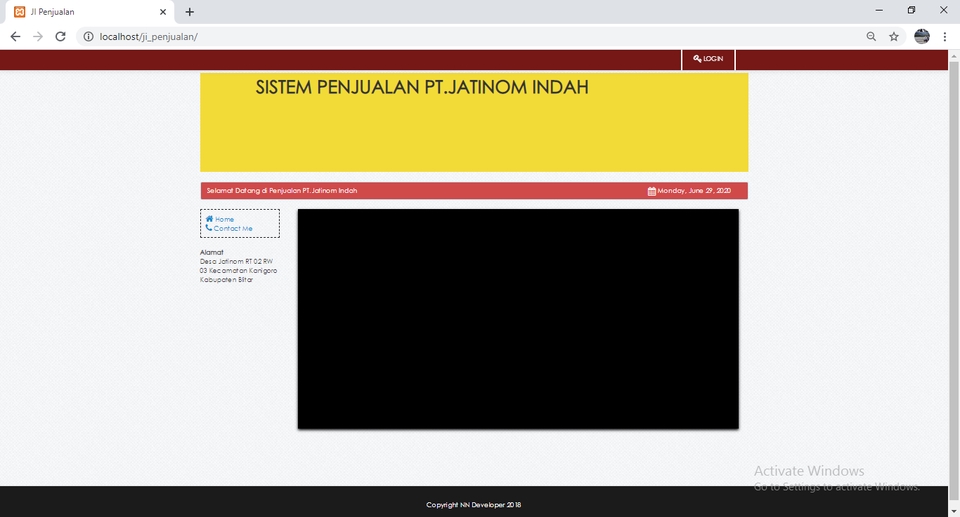Open the Chrome profile avatar
Screen dimensions: 960x517
(x=922, y=37)
